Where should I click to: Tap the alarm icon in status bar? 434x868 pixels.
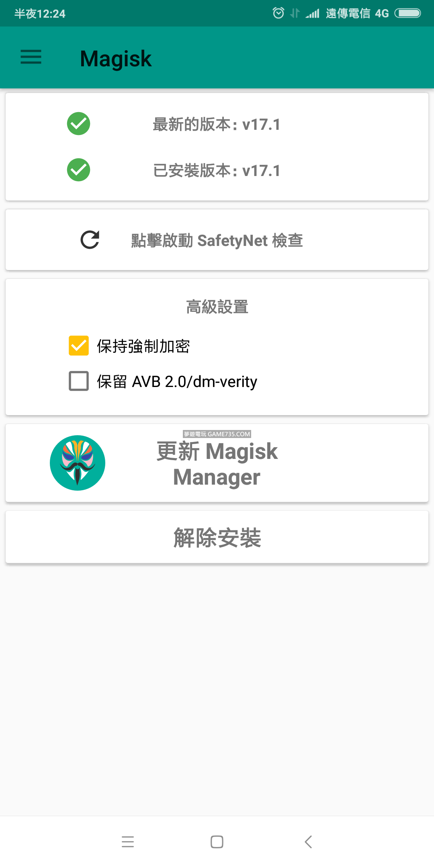point(278,13)
